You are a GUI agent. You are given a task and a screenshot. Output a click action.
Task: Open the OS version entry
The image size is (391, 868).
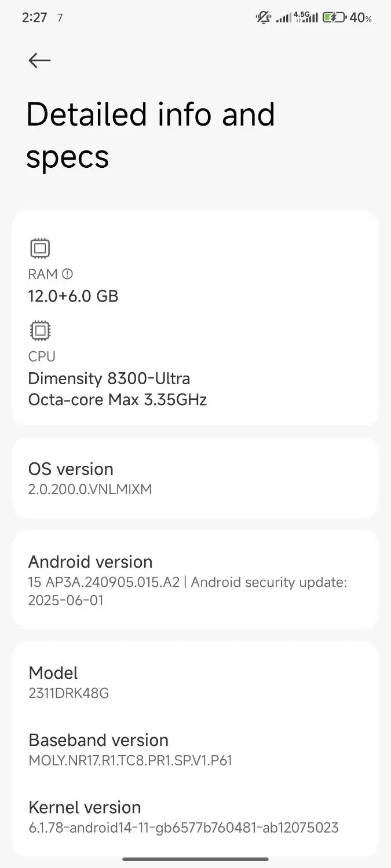pyautogui.click(x=195, y=478)
